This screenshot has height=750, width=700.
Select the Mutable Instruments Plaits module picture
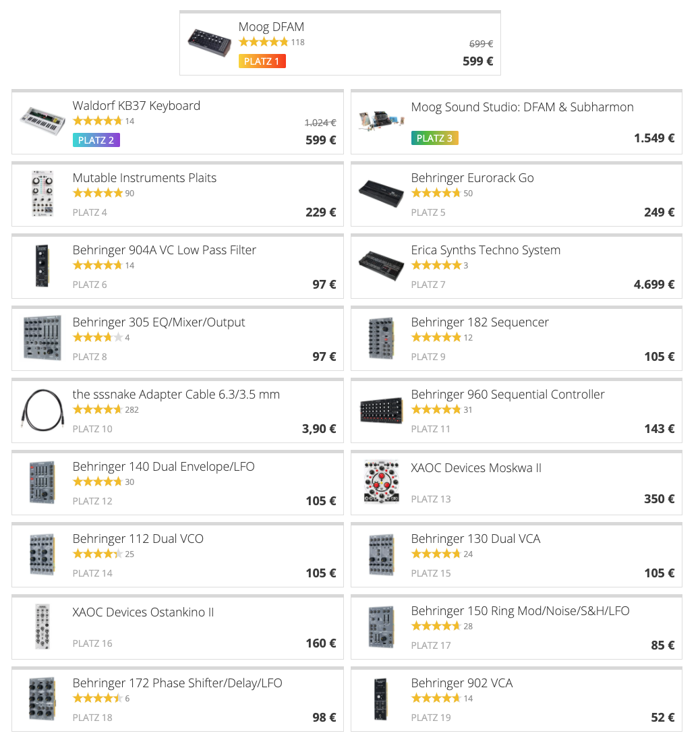(43, 194)
